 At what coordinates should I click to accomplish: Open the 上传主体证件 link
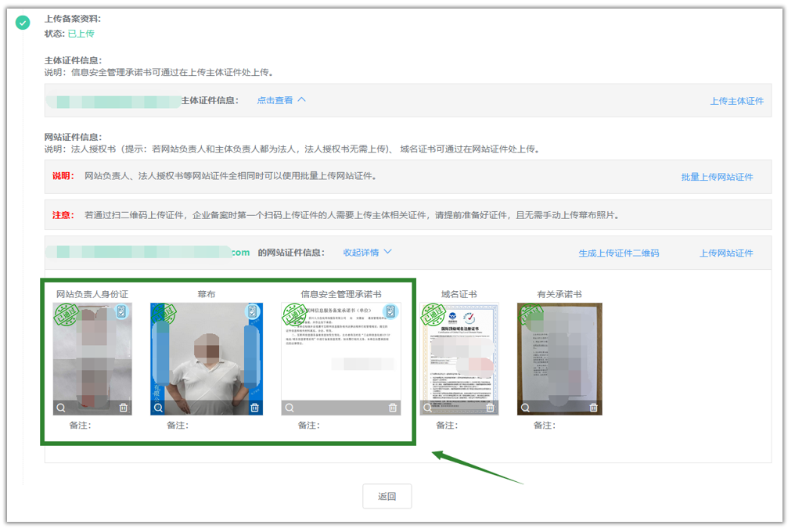pyautogui.click(x=737, y=100)
